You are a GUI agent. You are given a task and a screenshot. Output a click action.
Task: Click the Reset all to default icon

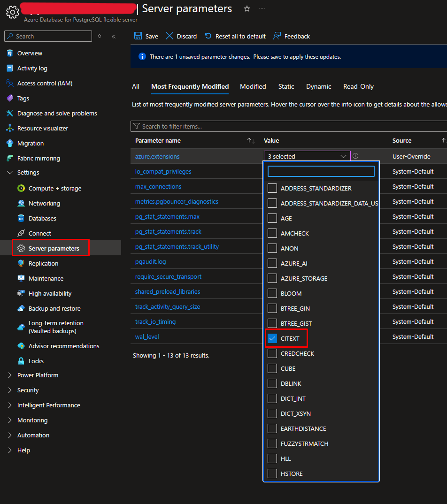tap(208, 36)
